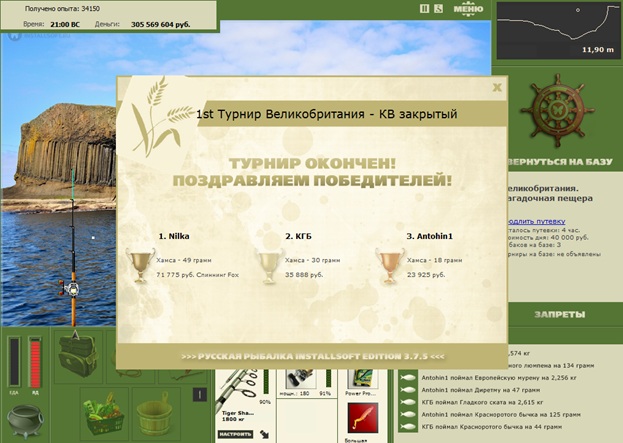
Task: Click location text 'агадочная пещера'
Action: coord(550,198)
